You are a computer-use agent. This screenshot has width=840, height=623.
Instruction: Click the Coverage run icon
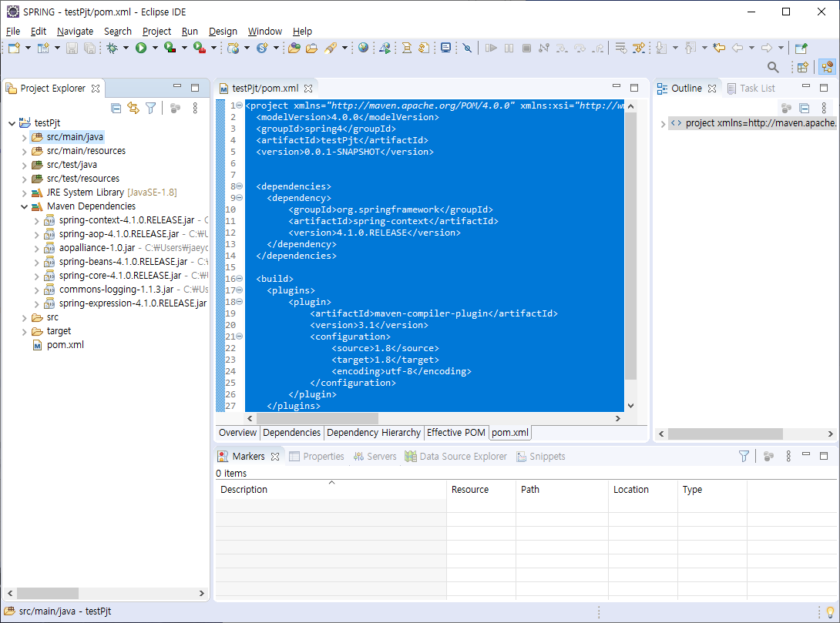click(170, 49)
